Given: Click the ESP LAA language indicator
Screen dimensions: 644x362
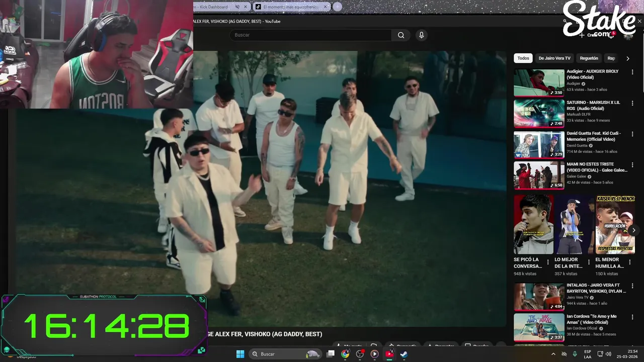Looking at the screenshot, I should (588, 354).
